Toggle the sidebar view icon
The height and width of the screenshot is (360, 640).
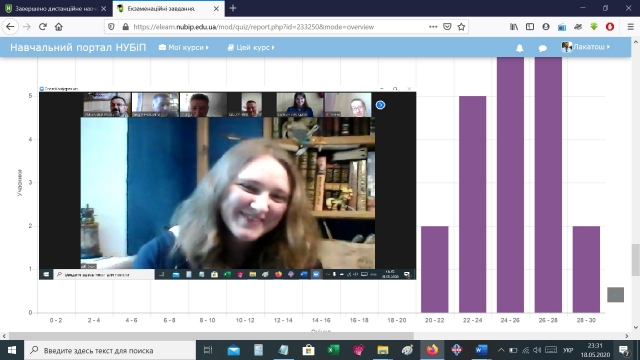point(530,27)
